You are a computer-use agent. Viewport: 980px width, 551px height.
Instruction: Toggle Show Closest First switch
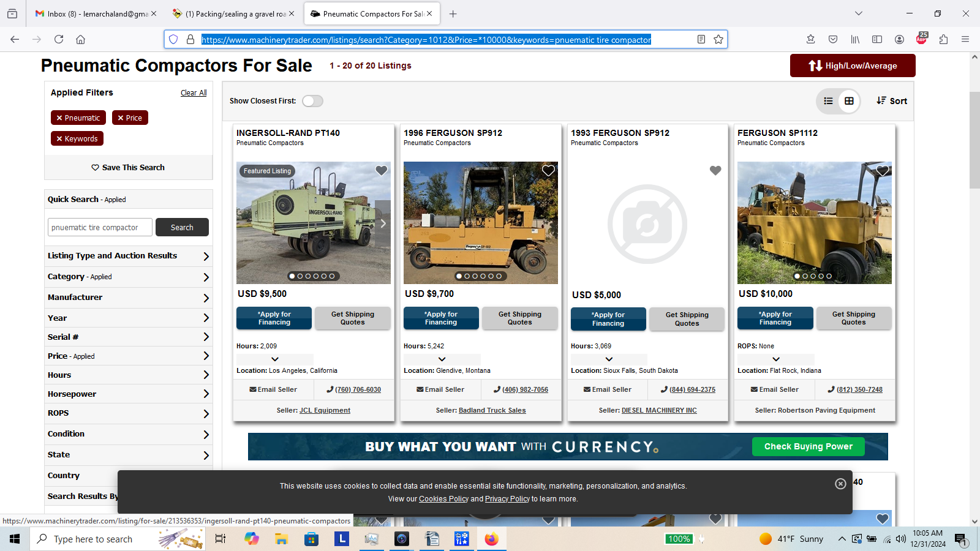(312, 101)
